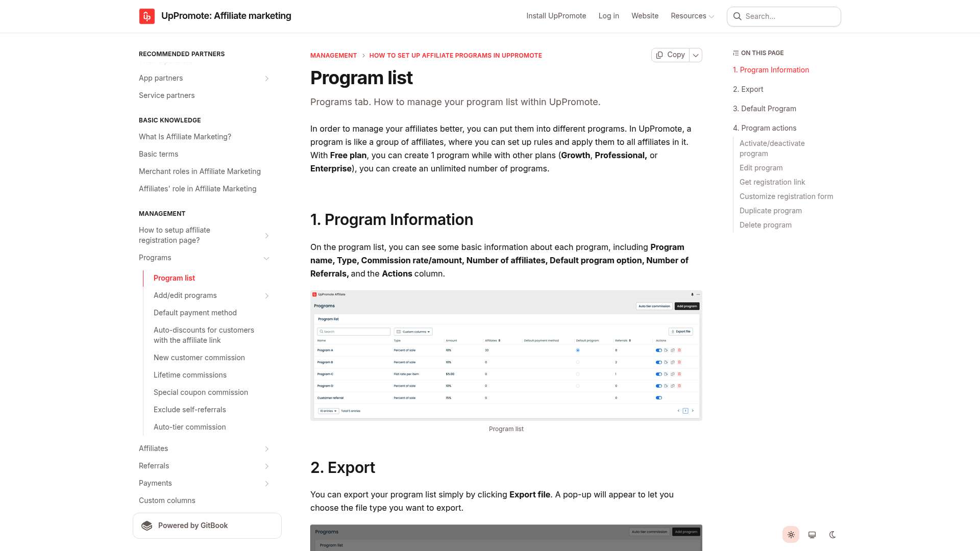
Task: Click the Management breadcrumb
Action: [333, 55]
